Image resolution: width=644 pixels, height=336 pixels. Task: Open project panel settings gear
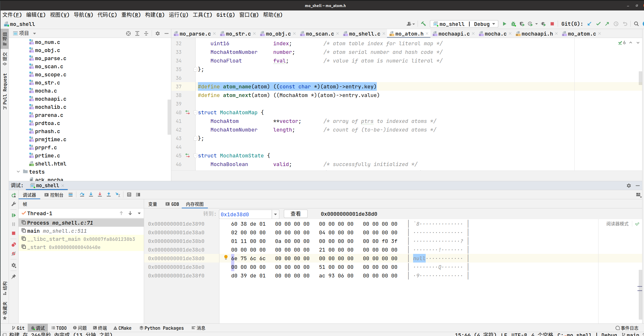157,33
